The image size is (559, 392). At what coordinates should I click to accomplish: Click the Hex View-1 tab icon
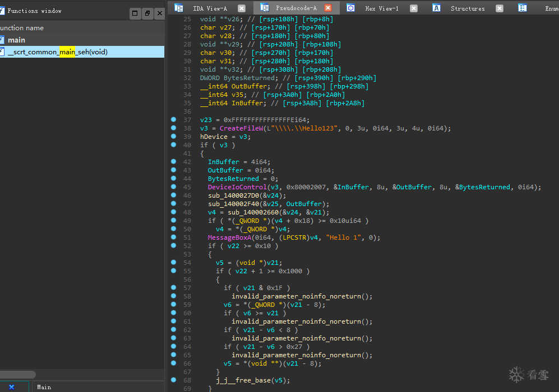(350, 8)
